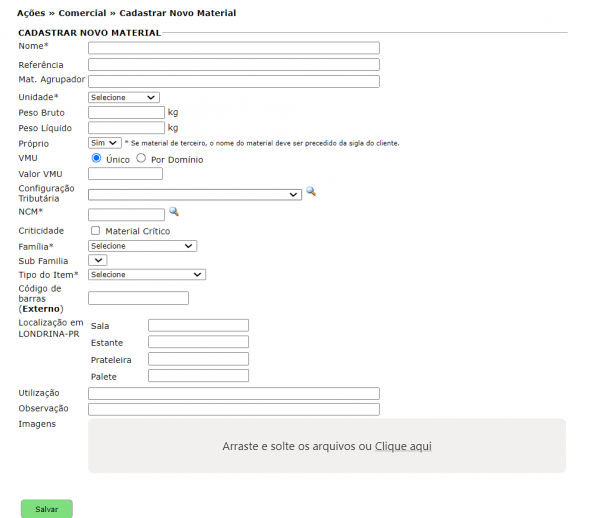Expand the Próprio Sim dropdown
600x518 pixels.
(x=105, y=143)
